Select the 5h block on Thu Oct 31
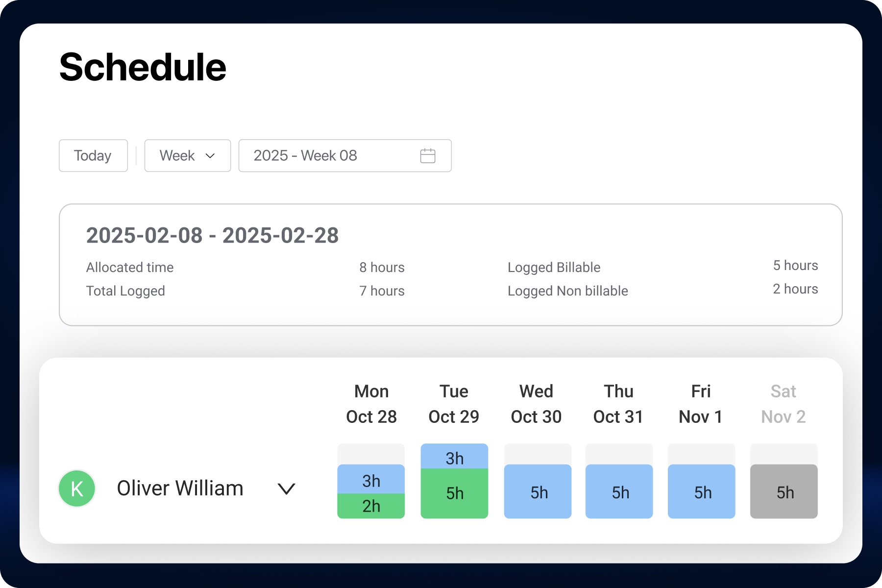Viewport: 882px width, 588px height. tap(619, 491)
